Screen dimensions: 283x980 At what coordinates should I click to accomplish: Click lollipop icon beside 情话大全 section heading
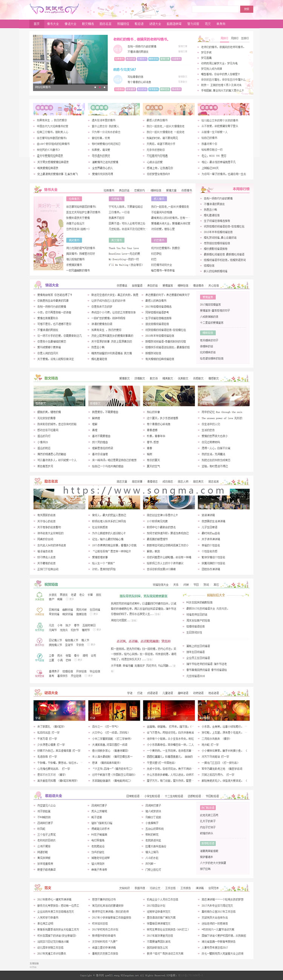38,285
